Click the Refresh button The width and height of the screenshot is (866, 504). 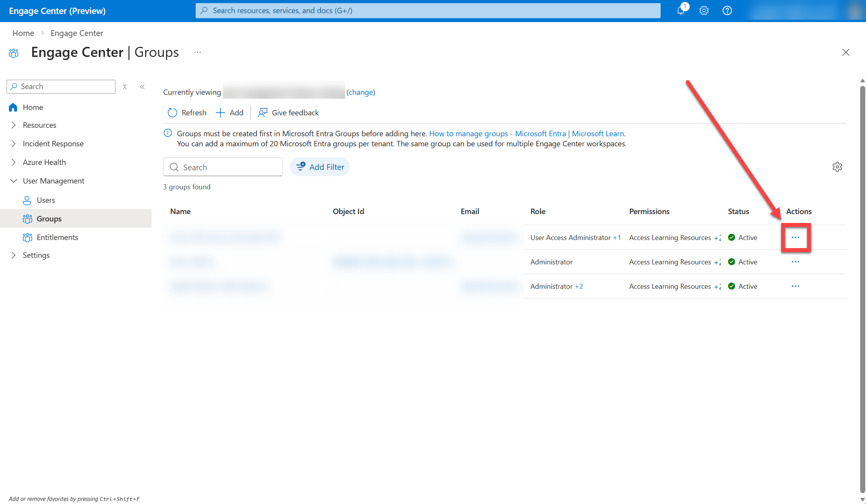187,113
